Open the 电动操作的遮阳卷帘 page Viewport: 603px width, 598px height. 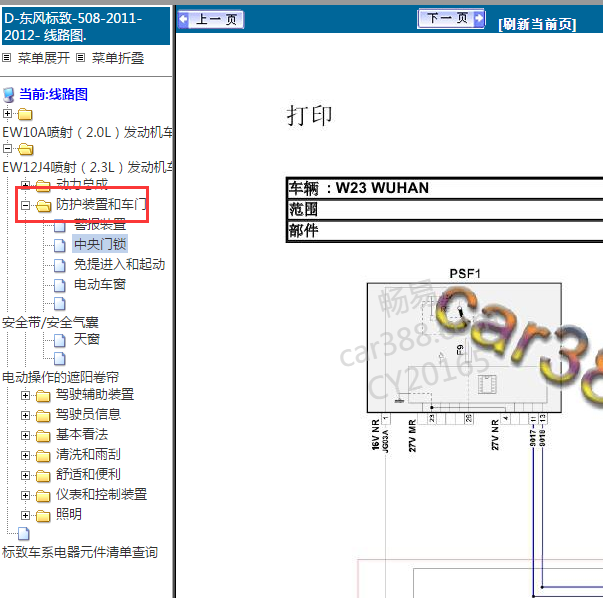(60, 377)
